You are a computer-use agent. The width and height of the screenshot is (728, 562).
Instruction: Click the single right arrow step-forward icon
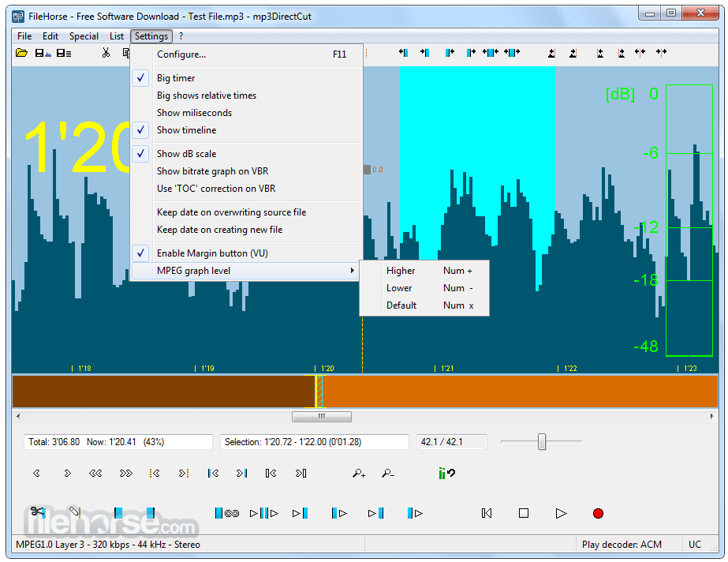coord(67,474)
